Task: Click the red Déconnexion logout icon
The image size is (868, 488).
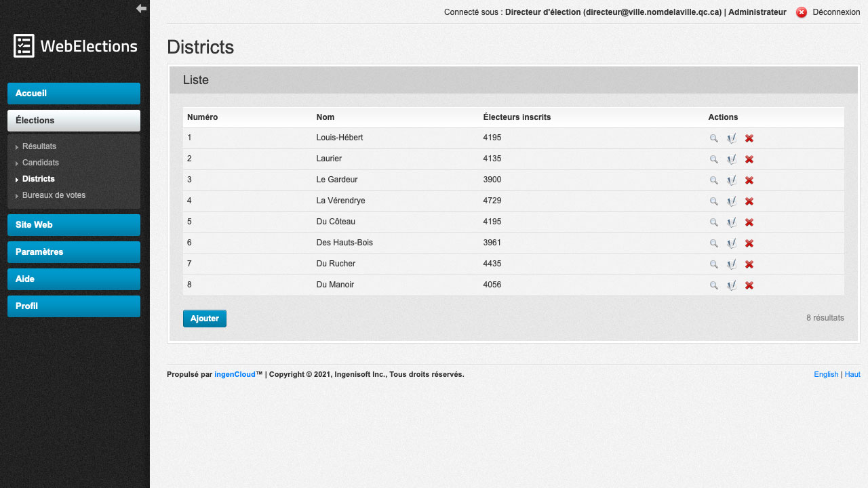Action: click(802, 12)
